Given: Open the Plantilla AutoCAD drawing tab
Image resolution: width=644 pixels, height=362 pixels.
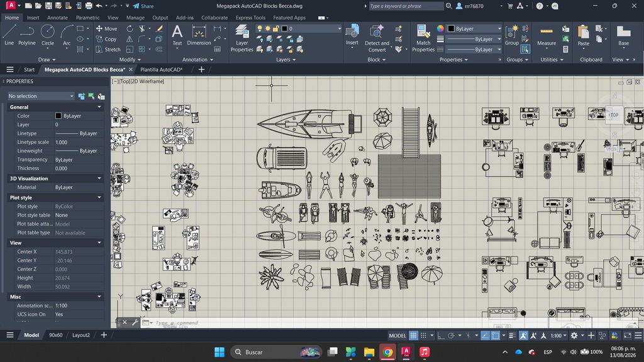Looking at the screenshot, I should point(162,70).
